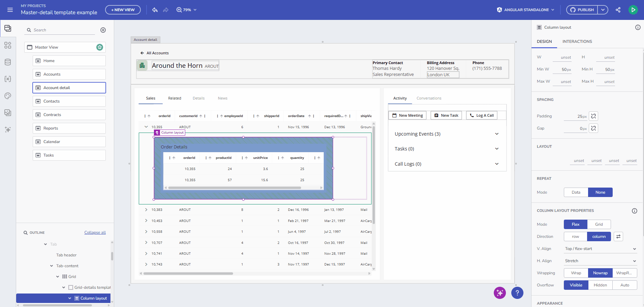Click the Collapse all link in the outline

point(95,232)
